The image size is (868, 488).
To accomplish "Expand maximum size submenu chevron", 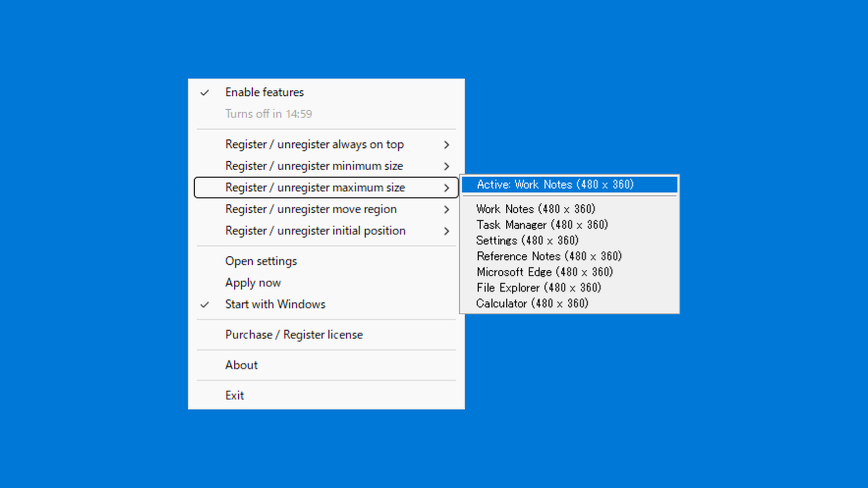I will pyautogui.click(x=447, y=188).
